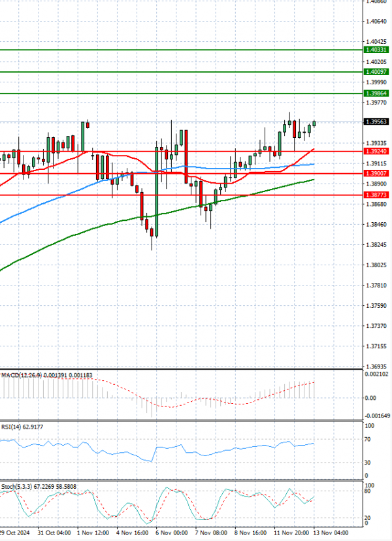Screen dimensions: 392x541
Task: Click the 8 Nov 16:00 time axis label
Action: (250, 533)
